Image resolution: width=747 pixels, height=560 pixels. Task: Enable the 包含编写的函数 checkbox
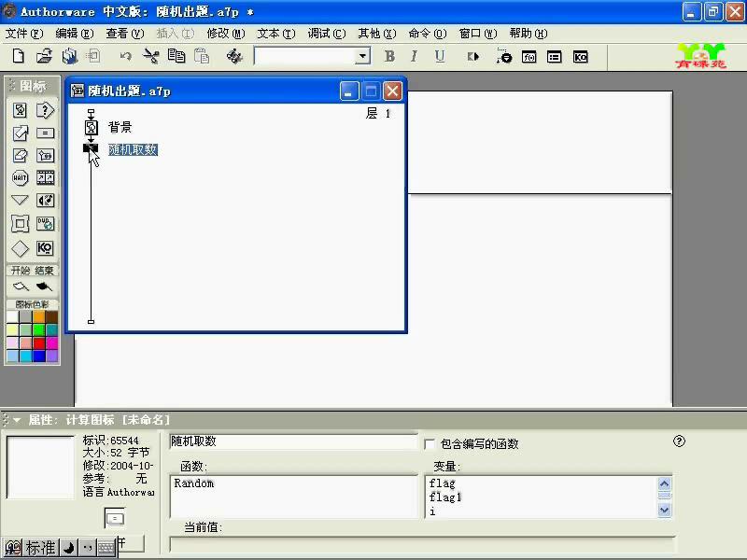pos(430,444)
